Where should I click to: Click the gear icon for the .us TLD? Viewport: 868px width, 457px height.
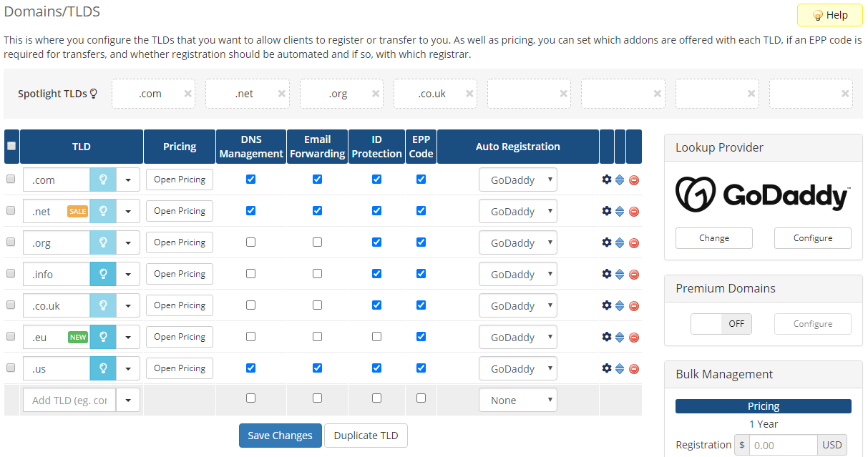(606, 368)
